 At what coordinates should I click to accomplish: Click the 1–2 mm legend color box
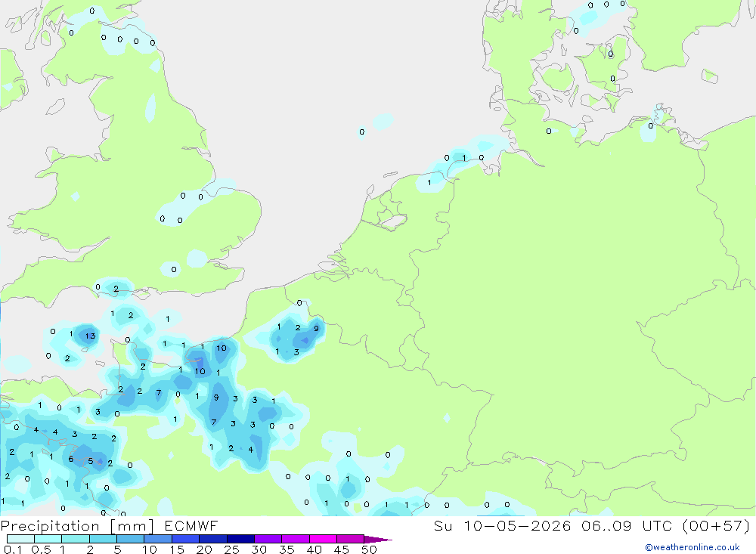(76, 539)
